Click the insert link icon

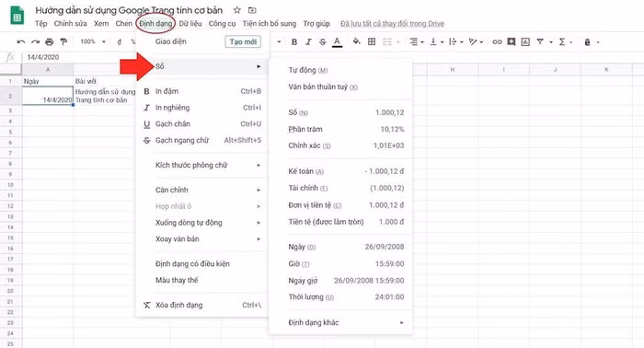click(497, 42)
